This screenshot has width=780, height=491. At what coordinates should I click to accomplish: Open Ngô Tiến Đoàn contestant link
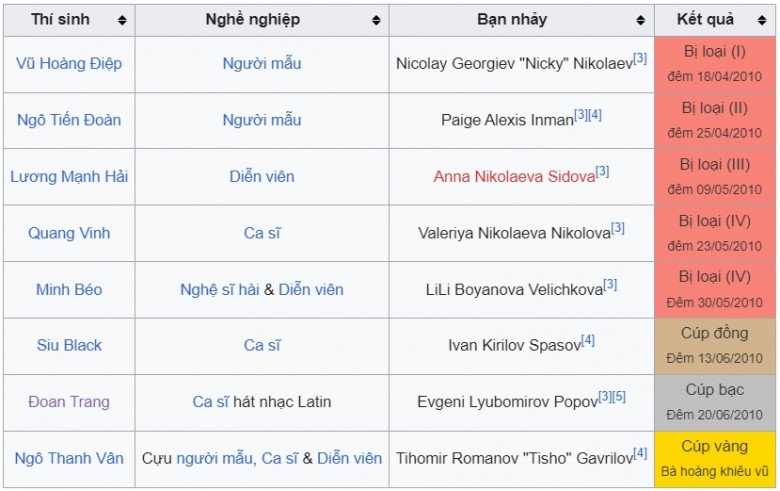click(69, 120)
